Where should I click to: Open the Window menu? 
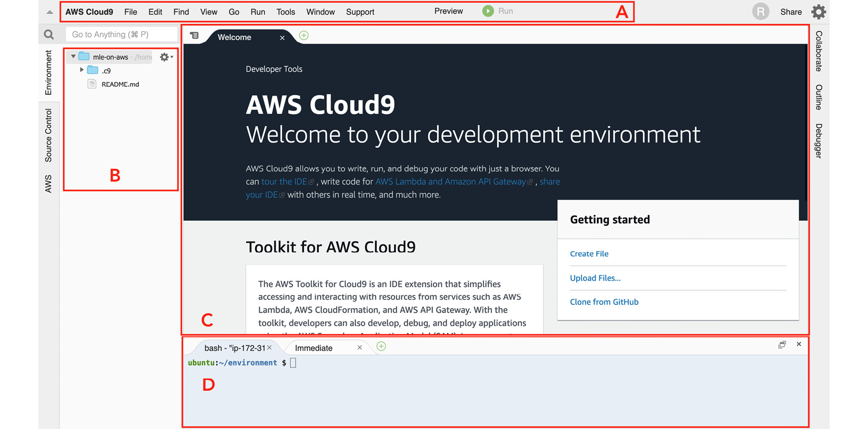pyautogui.click(x=320, y=12)
